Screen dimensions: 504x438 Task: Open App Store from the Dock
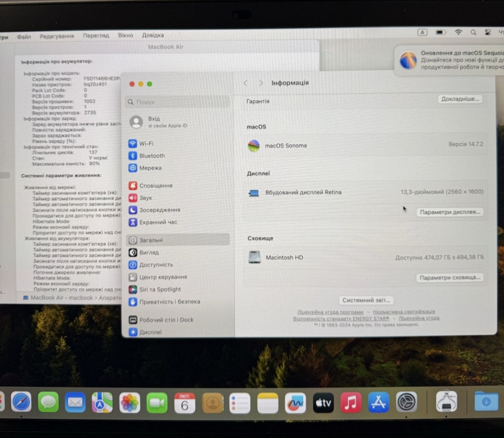378,402
